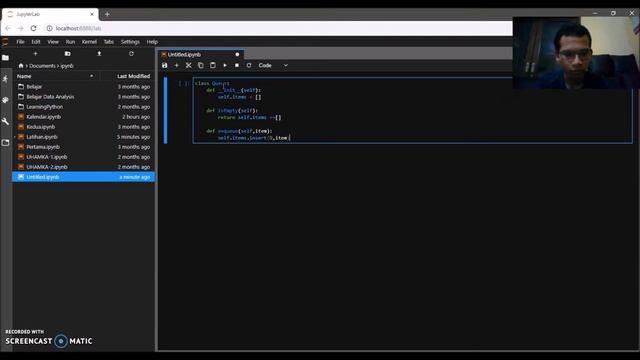Click the New Folder icon
The width and height of the screenshot is (640, 360).
point(67,53)
